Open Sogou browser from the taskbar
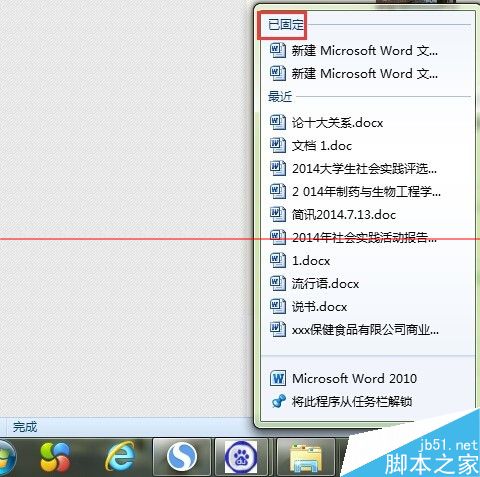Image resolution: width=480 pixels, height=477 pixels. [x=182, y=457]
